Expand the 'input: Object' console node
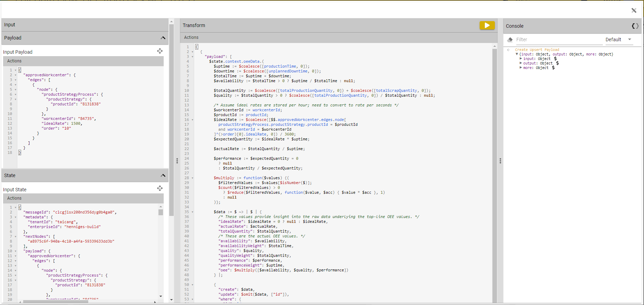 pos(520,59)
